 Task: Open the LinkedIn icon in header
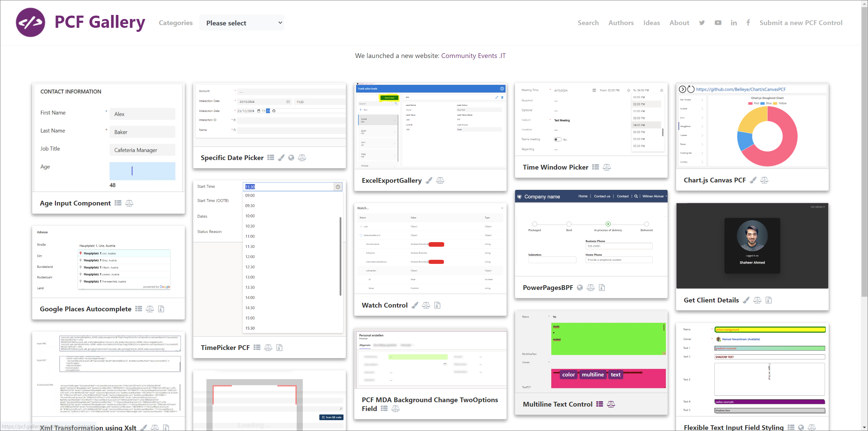[x=734, y=23]
